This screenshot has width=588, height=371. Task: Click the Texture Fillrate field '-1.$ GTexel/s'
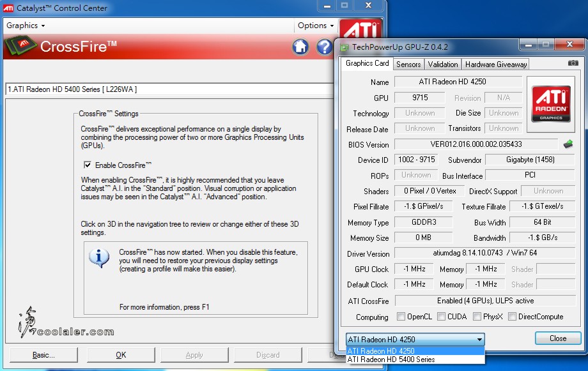pyautogui.click(x=542, y=206)
